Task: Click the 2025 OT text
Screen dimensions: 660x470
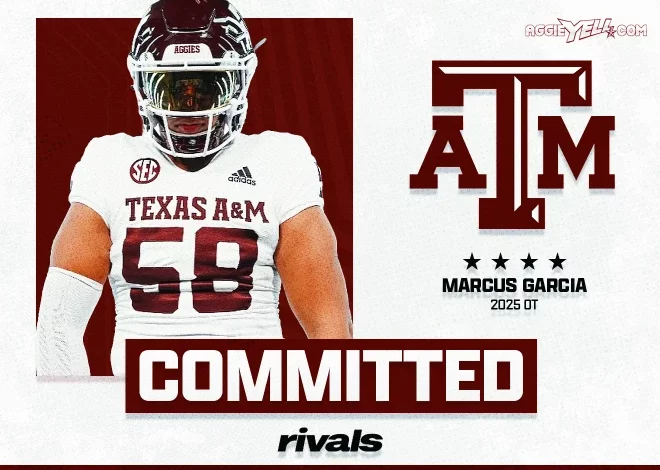Action: pos(514,305)
